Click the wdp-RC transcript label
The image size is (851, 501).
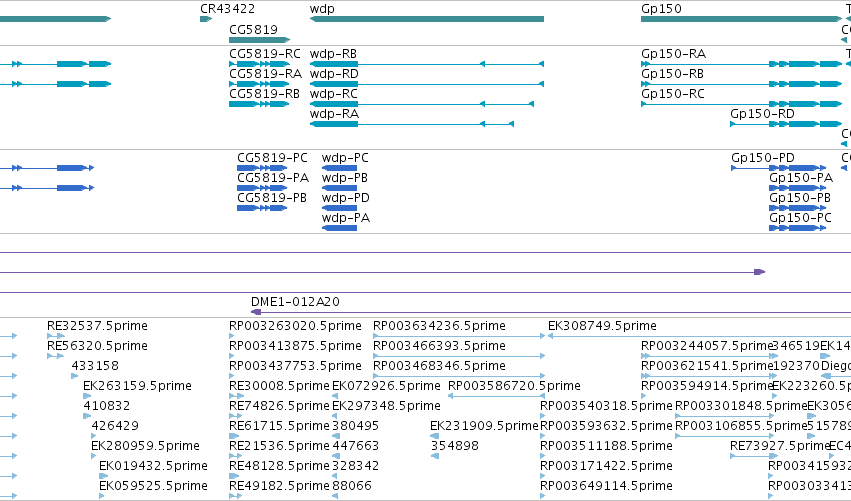334,94
